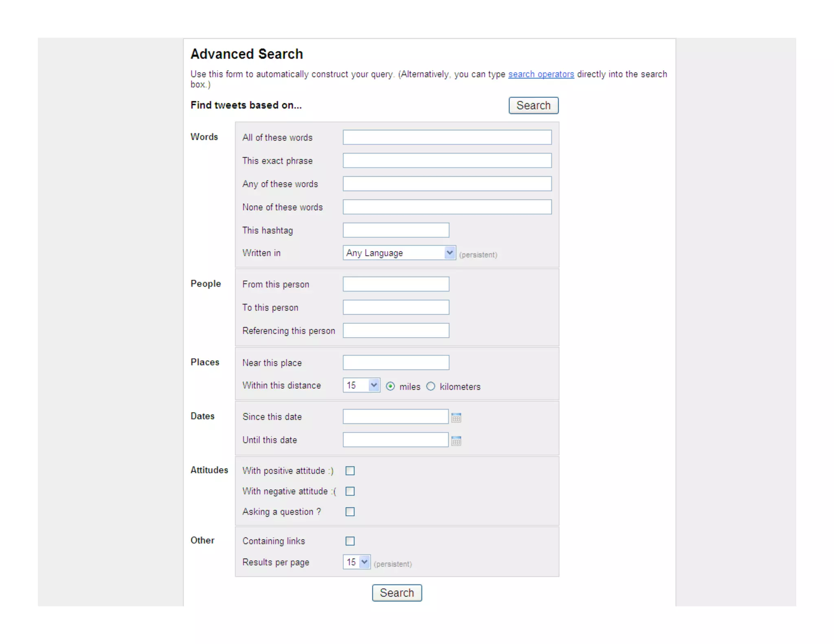Image resolution: width=834 pixels, height=644 pixels.
Task: Focus Near this place field
Action: [396, 363]
